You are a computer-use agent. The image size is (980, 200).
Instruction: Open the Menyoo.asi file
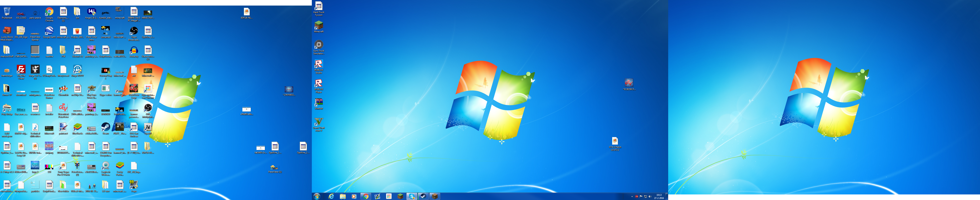63,71
